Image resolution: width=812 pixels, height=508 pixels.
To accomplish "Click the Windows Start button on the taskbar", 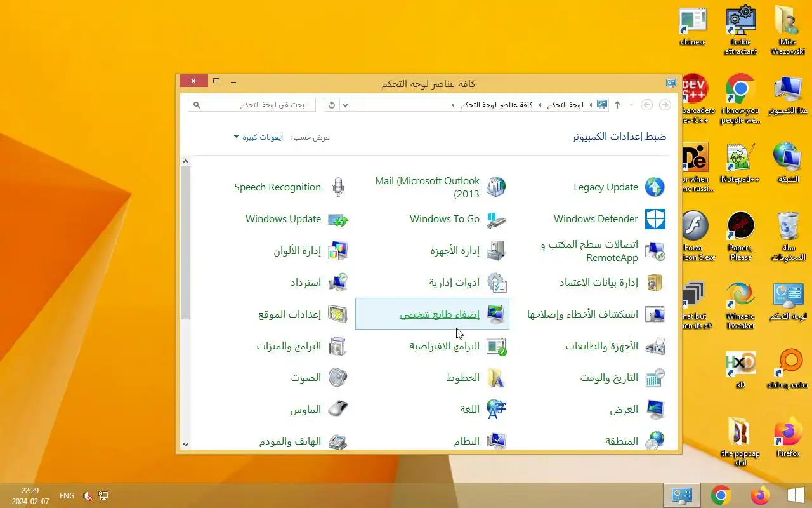I will pyautogui.click(x=796, y=495).
